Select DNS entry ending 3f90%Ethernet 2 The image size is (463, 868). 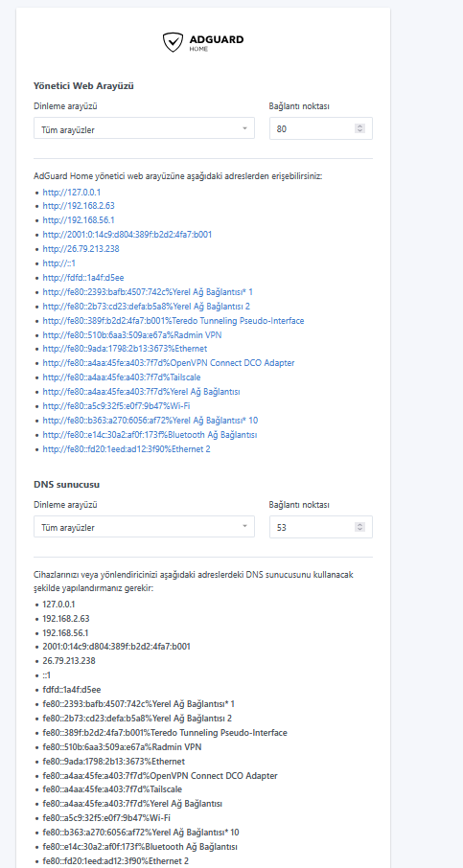(x=116, y=861)
